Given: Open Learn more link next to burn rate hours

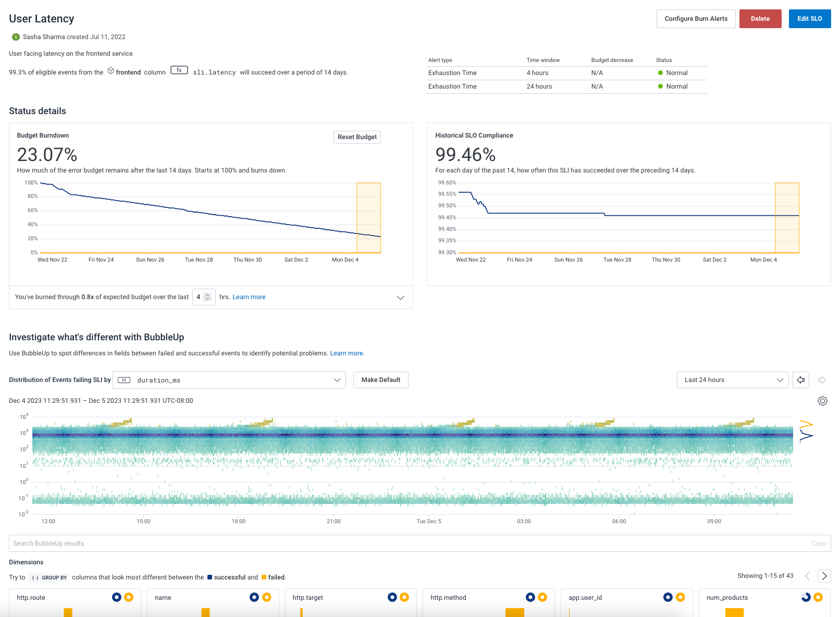Looking at the screenshot, I should [249, 297].
